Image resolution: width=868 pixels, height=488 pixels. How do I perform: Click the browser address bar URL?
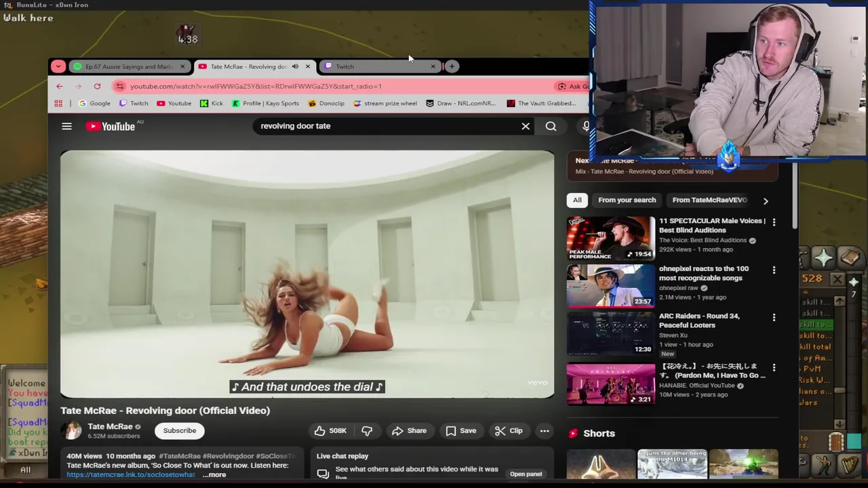tap(256, 86)
